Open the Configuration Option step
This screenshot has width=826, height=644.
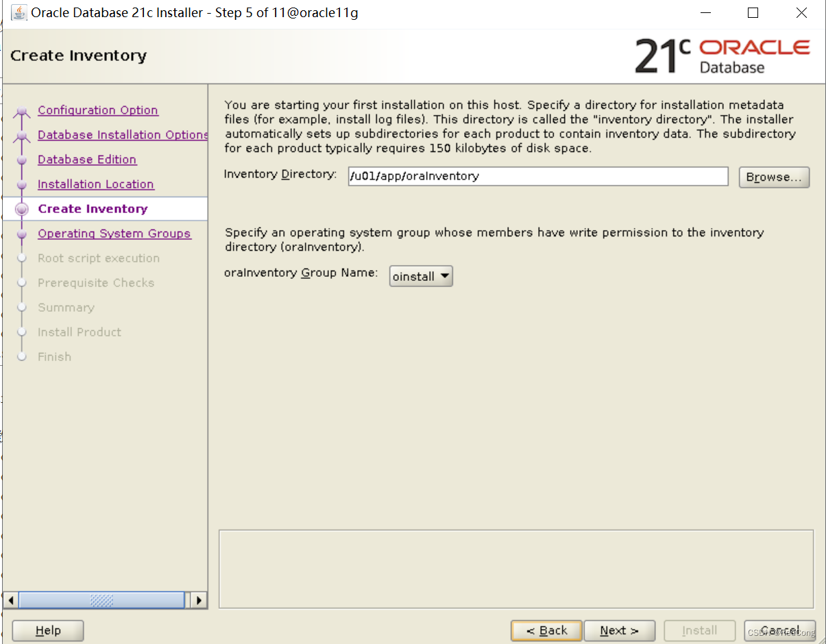(x=98, y=110)
